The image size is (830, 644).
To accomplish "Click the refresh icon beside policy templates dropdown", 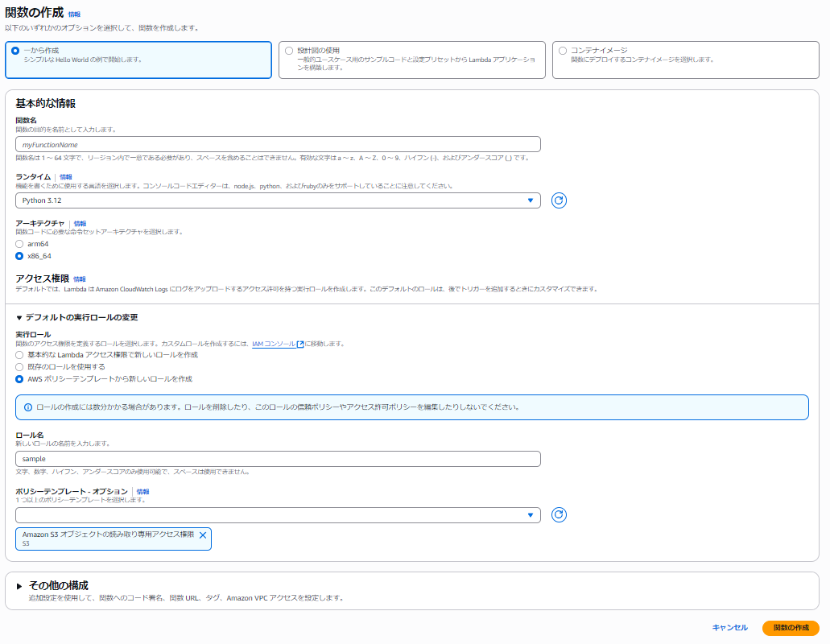I will [x=559, y=515].
